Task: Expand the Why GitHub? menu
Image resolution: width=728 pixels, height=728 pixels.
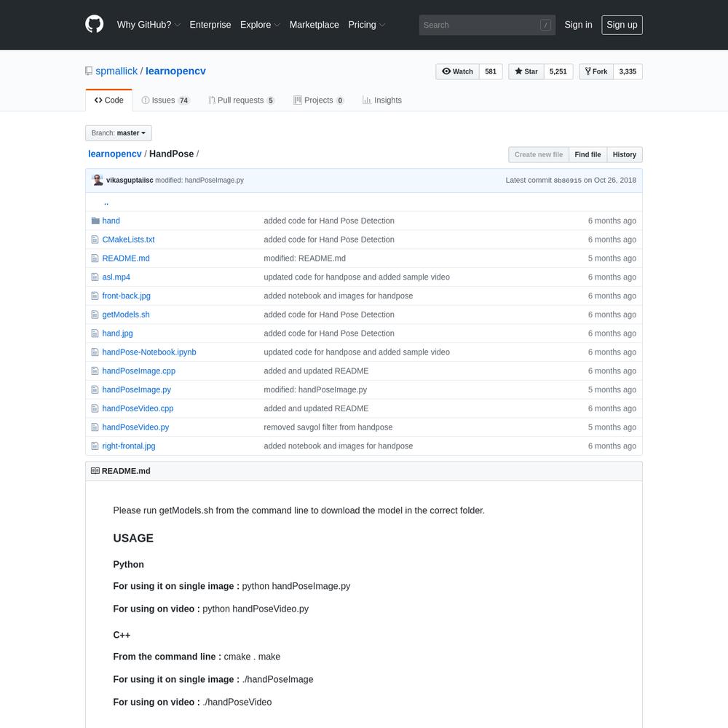Action: [149, 25]
